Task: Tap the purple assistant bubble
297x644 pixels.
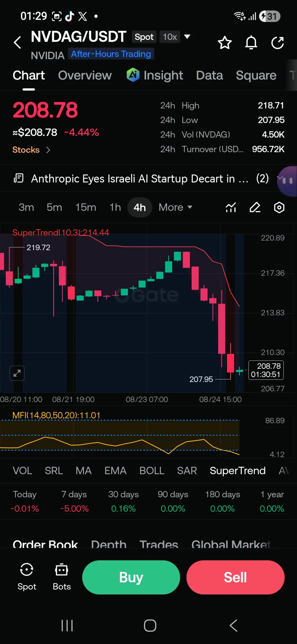Action: 287,181
